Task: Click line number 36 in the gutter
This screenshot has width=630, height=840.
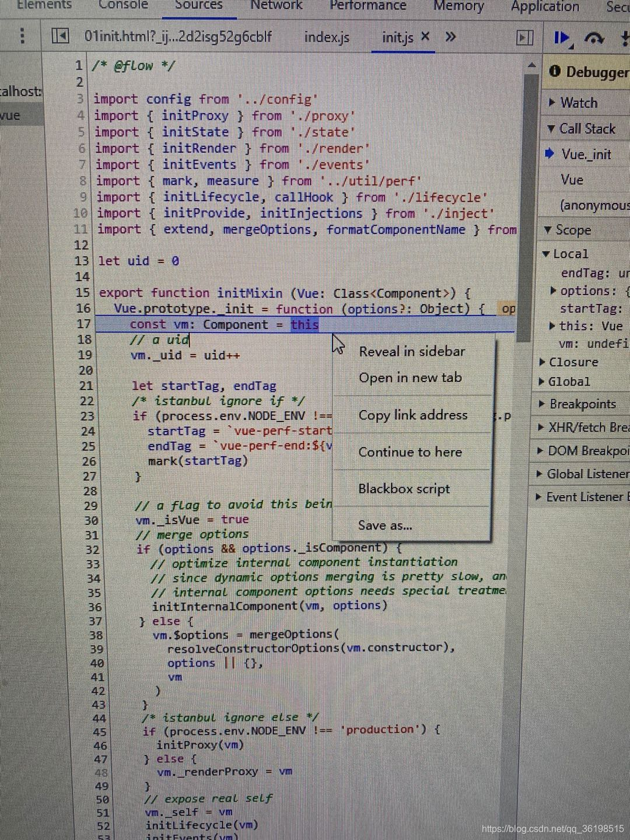Action: 94,607
